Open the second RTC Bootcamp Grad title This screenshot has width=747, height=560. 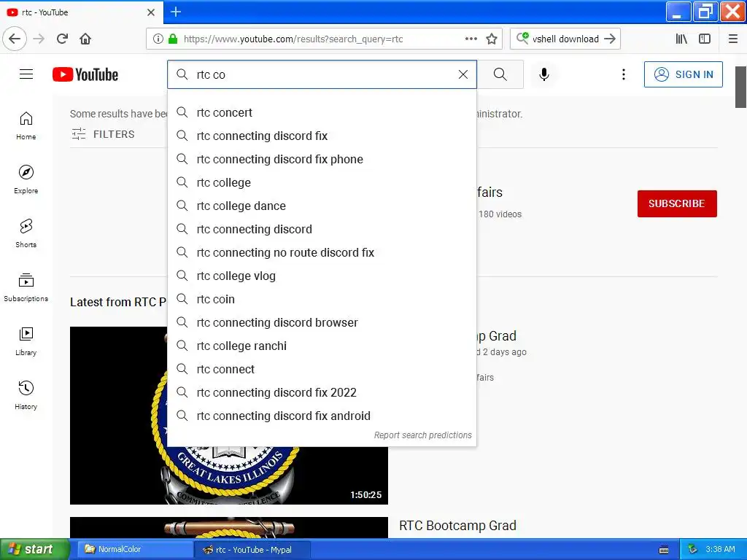tap(458, 525)
